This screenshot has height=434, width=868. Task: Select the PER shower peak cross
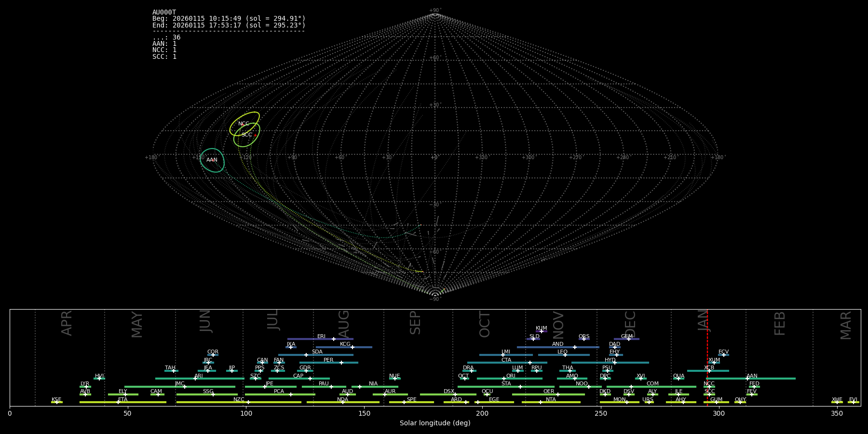point(341,363)
